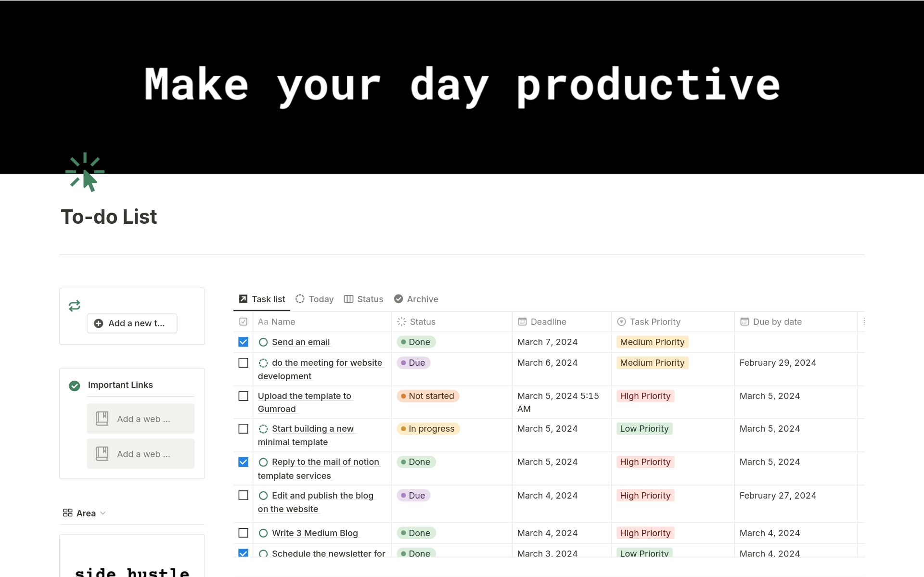Expand the three-dot options menu in task list

[x=865, y=322]
